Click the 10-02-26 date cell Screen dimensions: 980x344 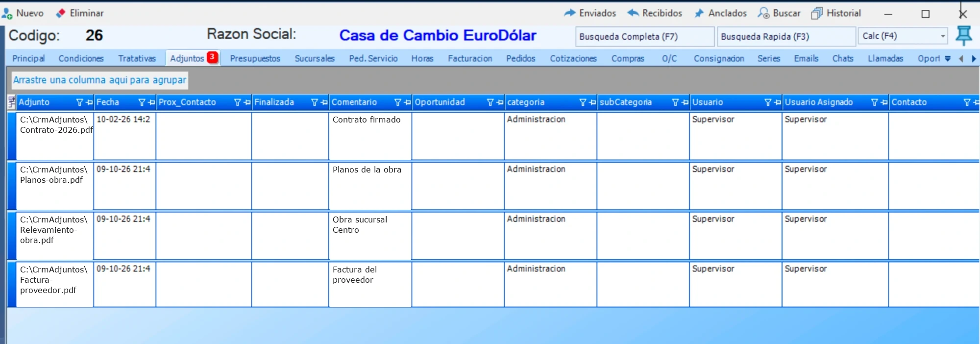coord(124,136)
